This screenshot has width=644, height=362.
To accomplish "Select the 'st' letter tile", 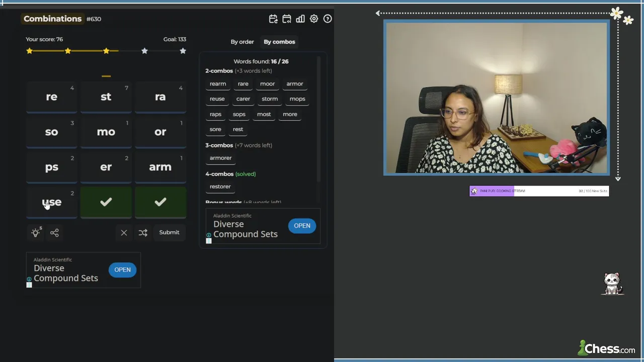I will coord(106,98).
